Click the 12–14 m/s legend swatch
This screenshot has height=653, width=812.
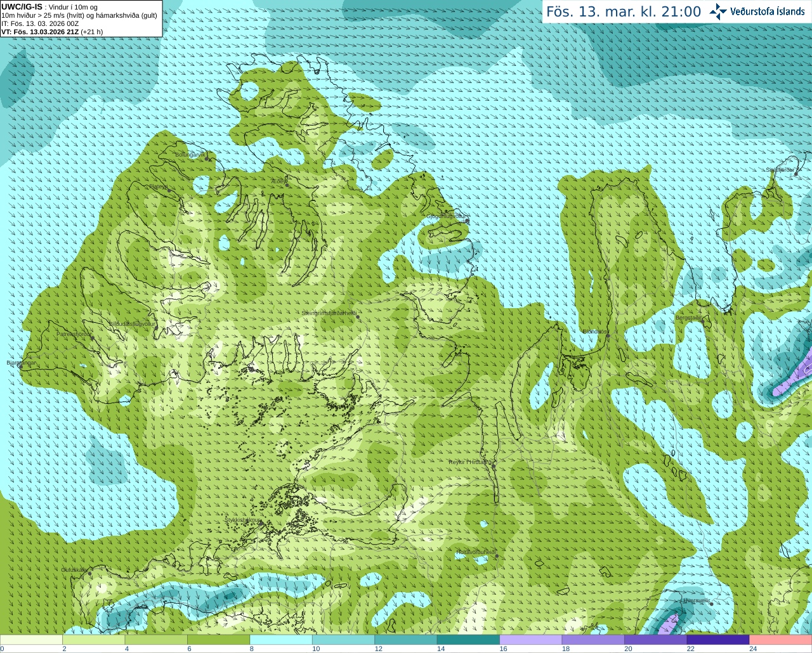tap(406, 640)
